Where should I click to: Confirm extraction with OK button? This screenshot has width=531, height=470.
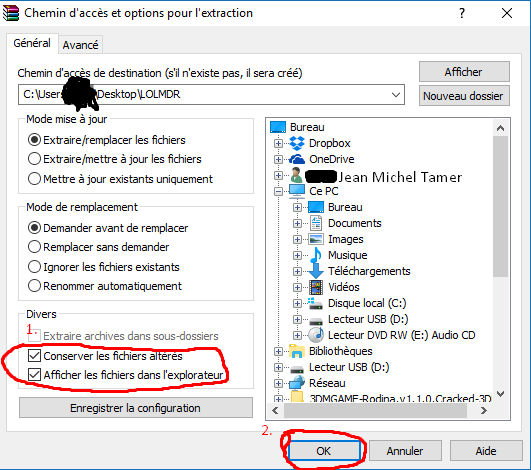tap(324, 451)
